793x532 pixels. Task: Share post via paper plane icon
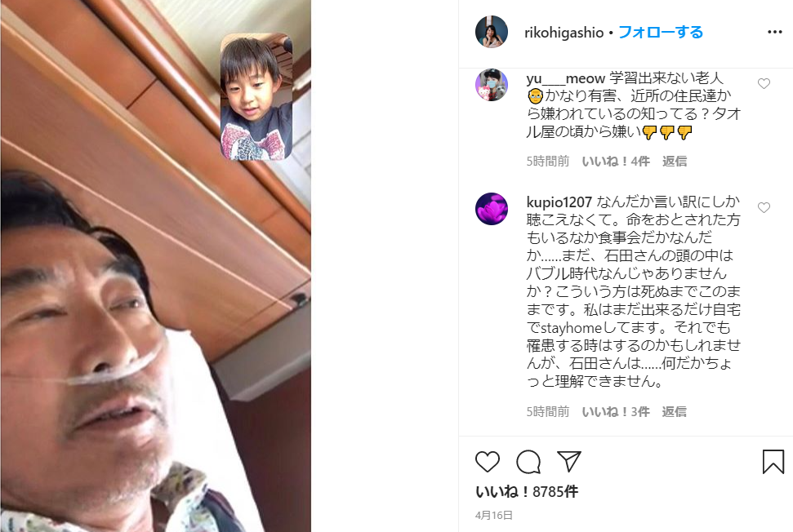tap(569, 461)
